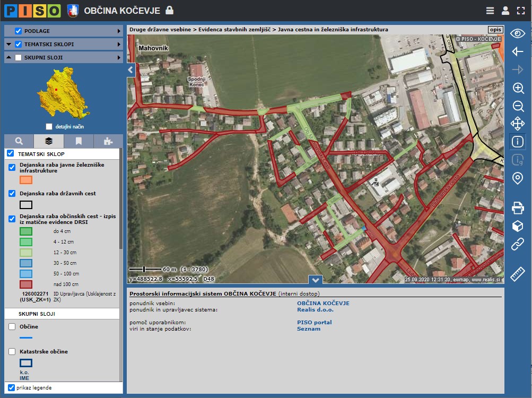Open the link sharing tool

tap(518, 244)
